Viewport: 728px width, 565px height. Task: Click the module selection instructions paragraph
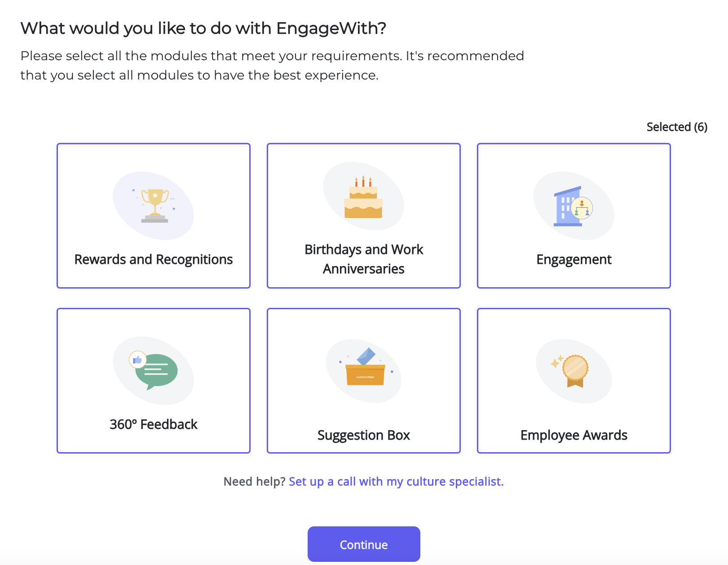(272, 65)
